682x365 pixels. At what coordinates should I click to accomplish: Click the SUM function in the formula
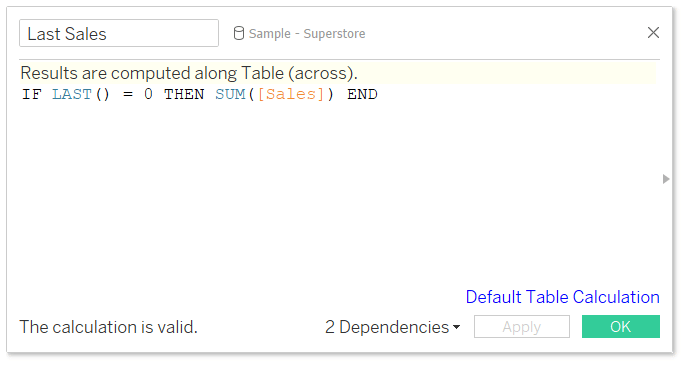point(230,94)
